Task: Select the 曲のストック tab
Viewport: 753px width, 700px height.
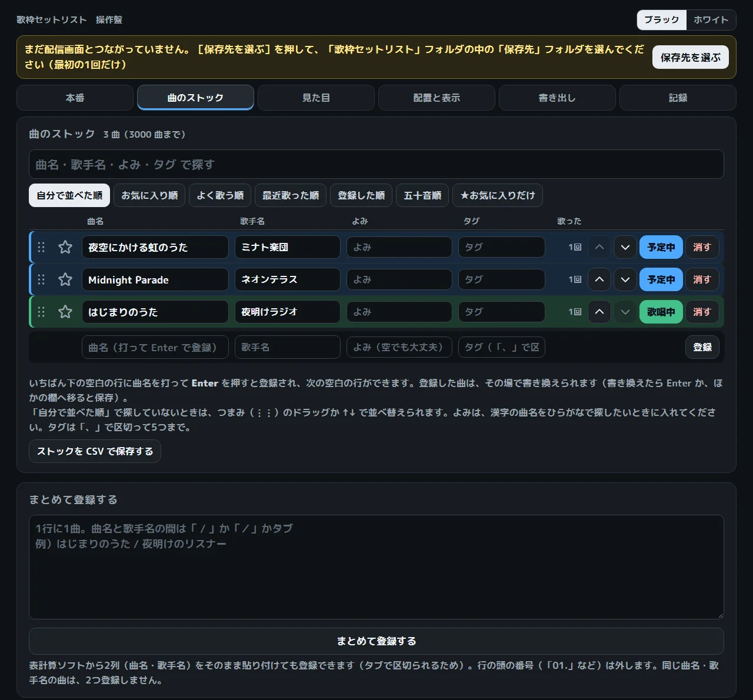Action: [x=195, y=98]
